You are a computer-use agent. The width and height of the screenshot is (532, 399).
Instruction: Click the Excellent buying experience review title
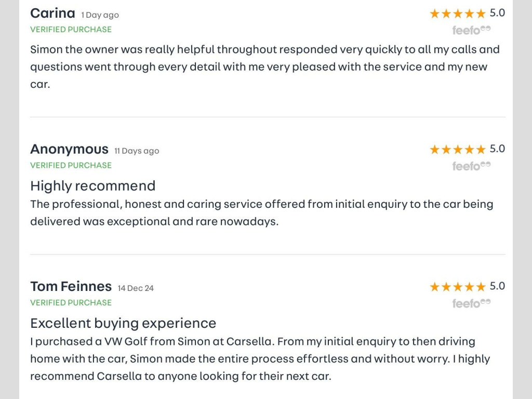[x=123, y=323]
